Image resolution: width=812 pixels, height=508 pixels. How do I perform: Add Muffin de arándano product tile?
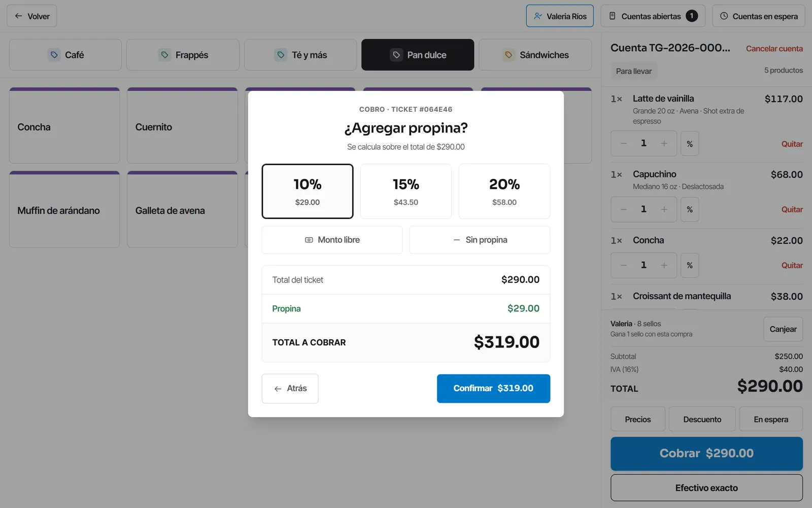point(64,209)
